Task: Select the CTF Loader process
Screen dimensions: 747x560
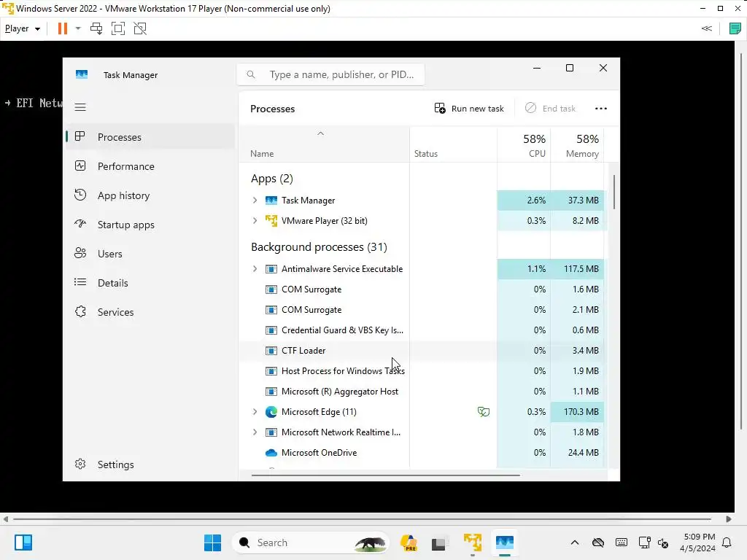Action: (x=422, y=351)
